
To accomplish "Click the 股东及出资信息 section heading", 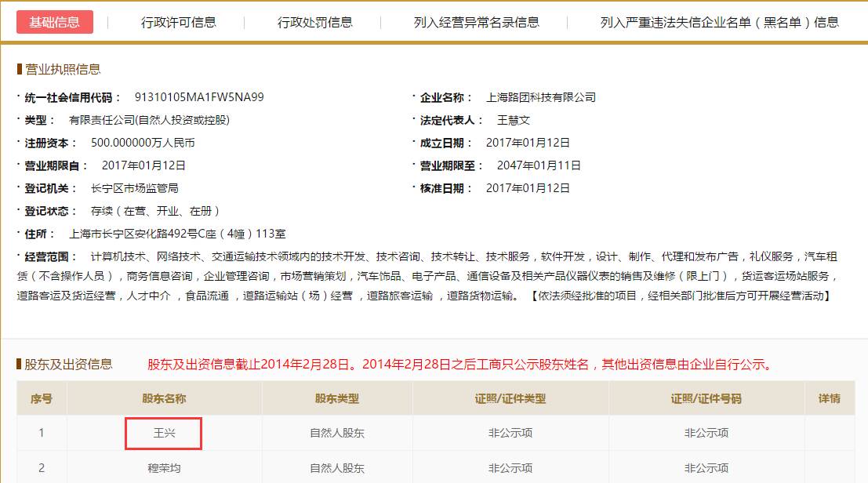I will coord(57,362).
